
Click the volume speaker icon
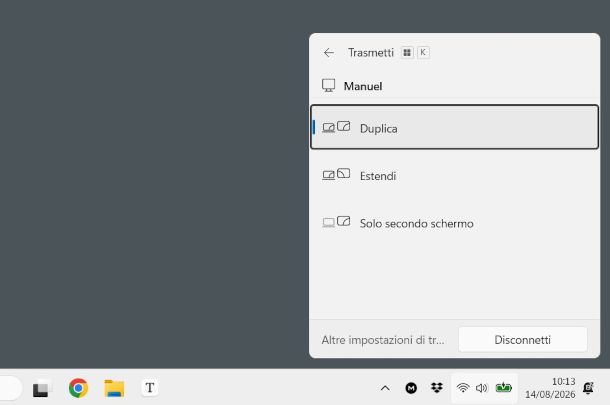click(x=482, y=388)
